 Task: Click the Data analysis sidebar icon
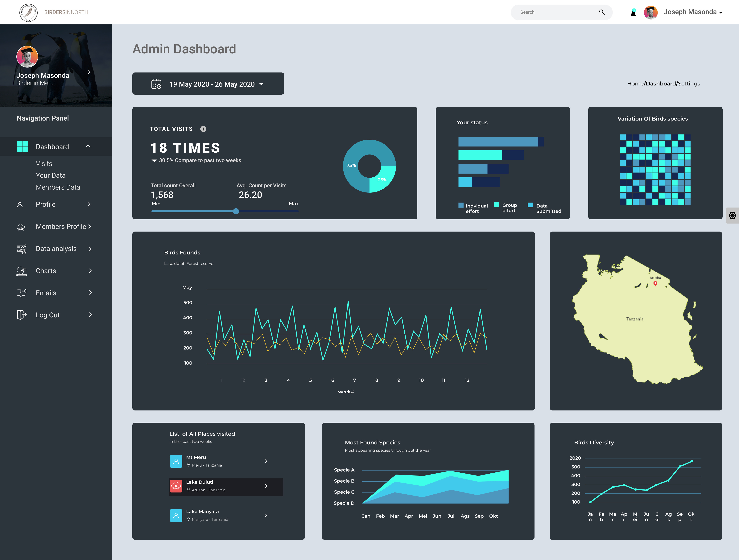click(22, 249)
